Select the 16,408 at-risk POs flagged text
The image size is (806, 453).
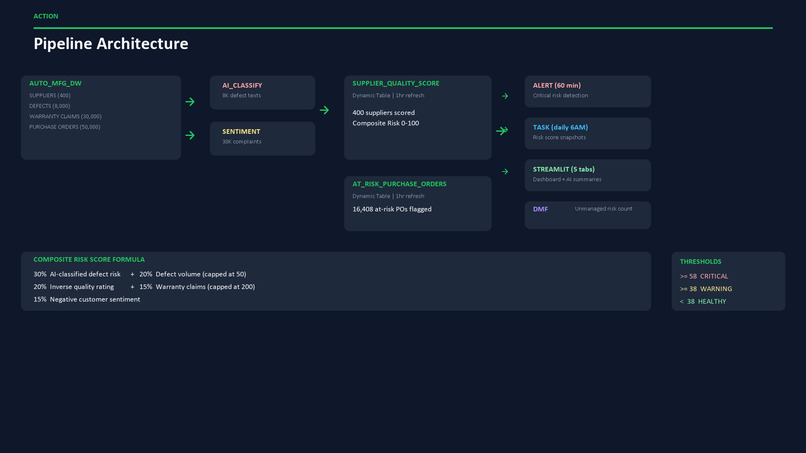tap(392, 209)
